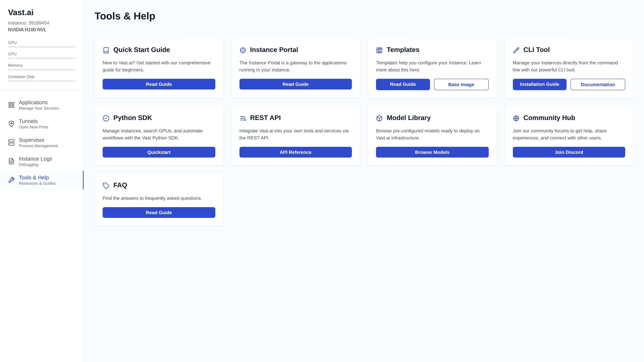Viewport: 644px width, 362px height.
Task: Click the "CLI Tool" card title
Action: click(536, 50)
